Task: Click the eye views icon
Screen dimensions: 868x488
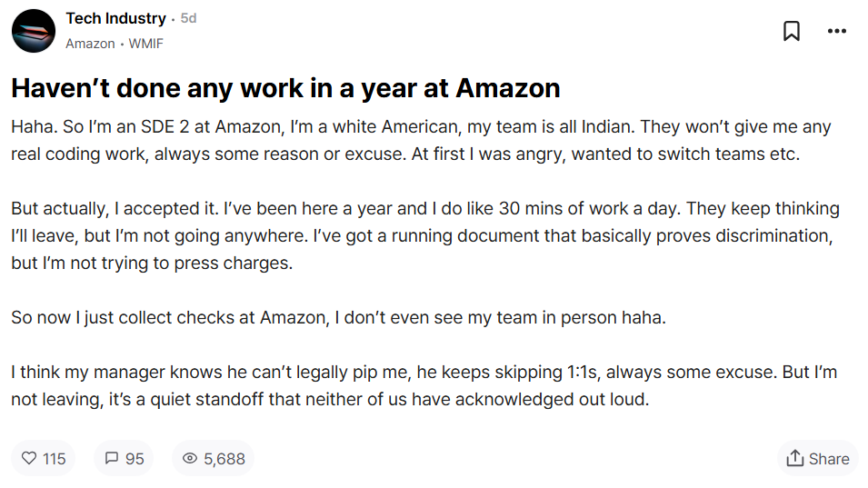Action: [x=190, y=459]
